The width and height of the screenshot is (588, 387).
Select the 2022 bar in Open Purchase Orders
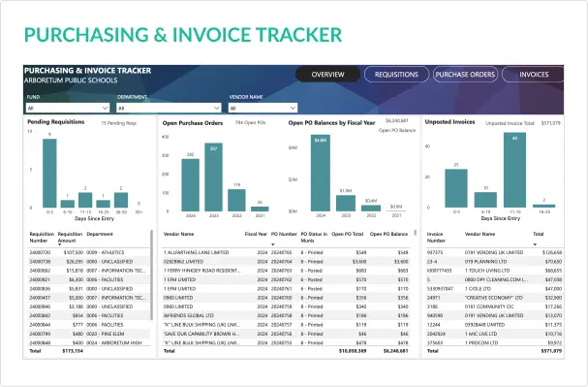click(236, 200)
